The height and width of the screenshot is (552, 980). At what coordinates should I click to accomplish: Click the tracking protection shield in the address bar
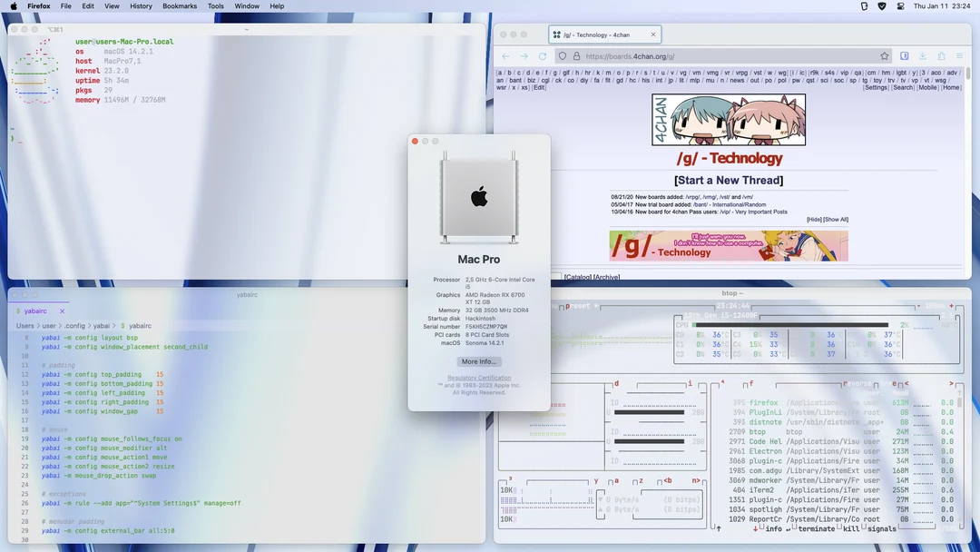[563, 55]
